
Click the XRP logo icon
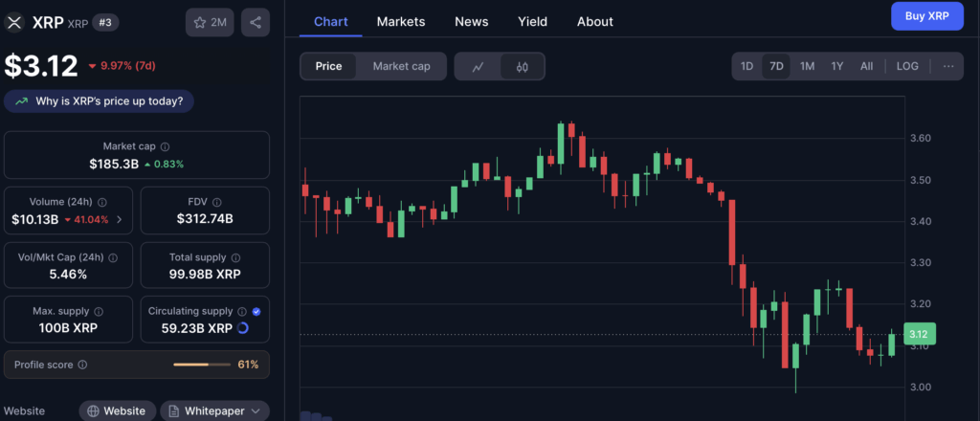point(13,23)
